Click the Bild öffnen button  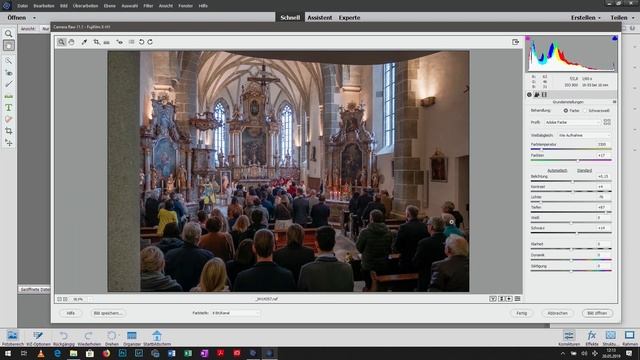[597, 313]
